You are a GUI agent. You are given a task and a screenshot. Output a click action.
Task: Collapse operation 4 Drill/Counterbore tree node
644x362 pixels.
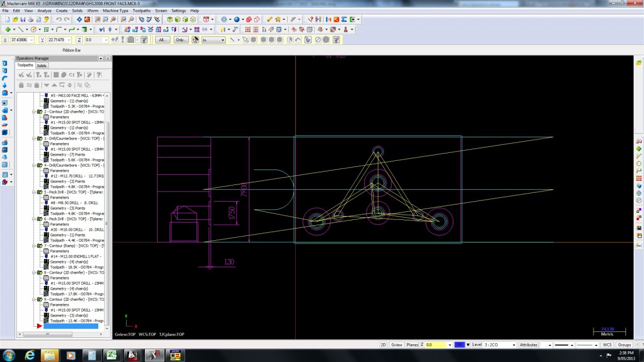33,165
